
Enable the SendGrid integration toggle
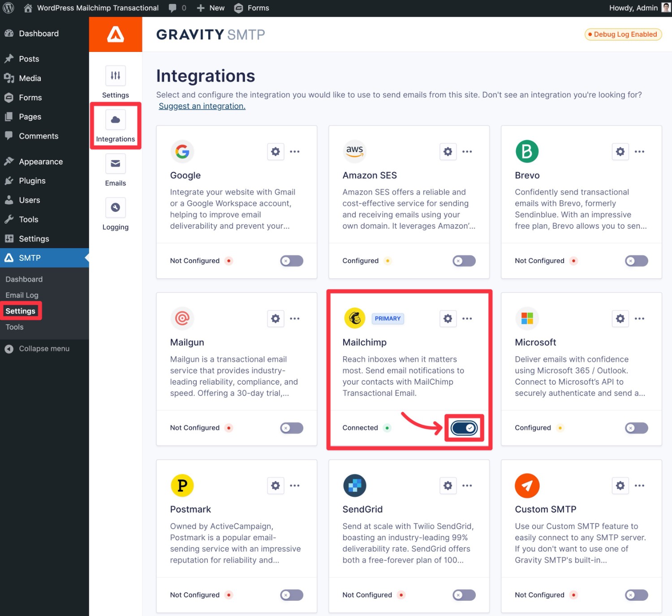(x=464, y=595)
